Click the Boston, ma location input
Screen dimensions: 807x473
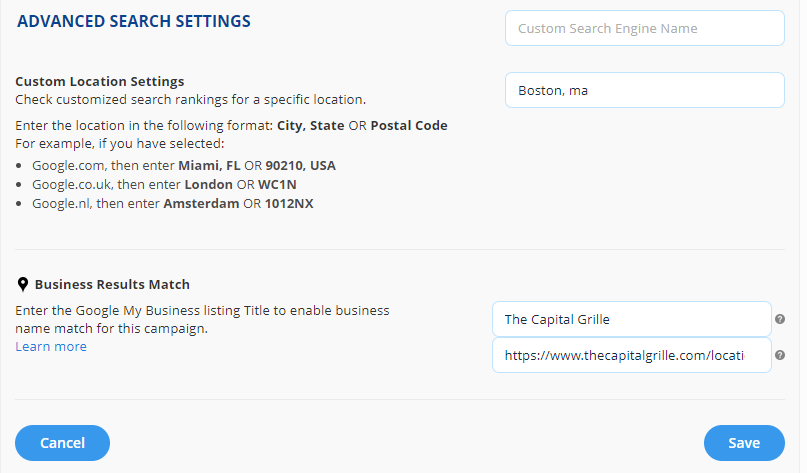click(645, 91)
